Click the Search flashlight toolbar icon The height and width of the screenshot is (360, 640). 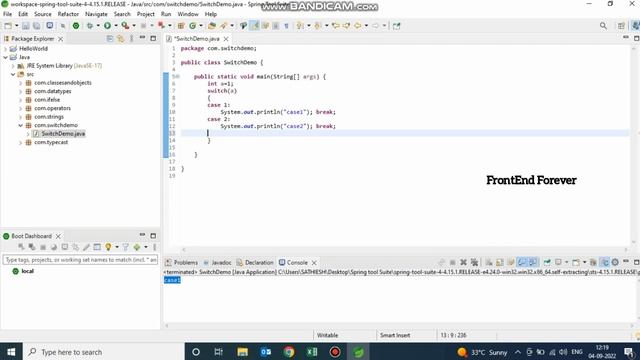click(223, 26)
